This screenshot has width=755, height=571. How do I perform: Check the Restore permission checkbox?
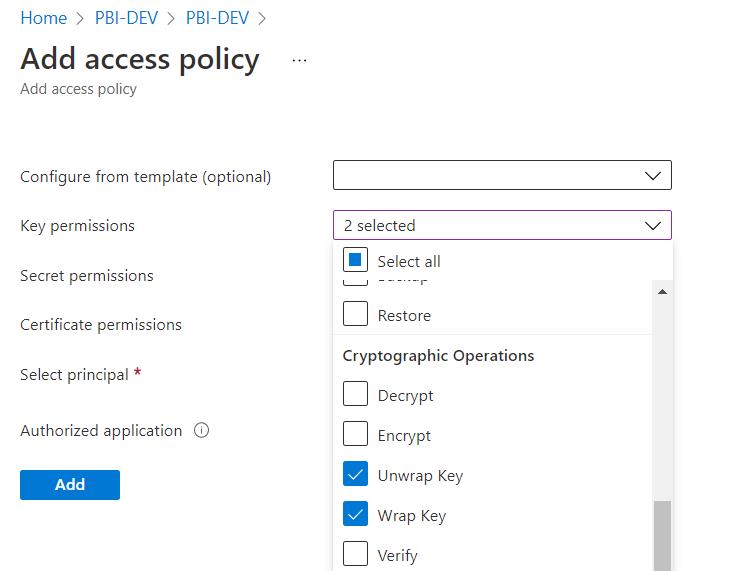click(x=356, y=315)
